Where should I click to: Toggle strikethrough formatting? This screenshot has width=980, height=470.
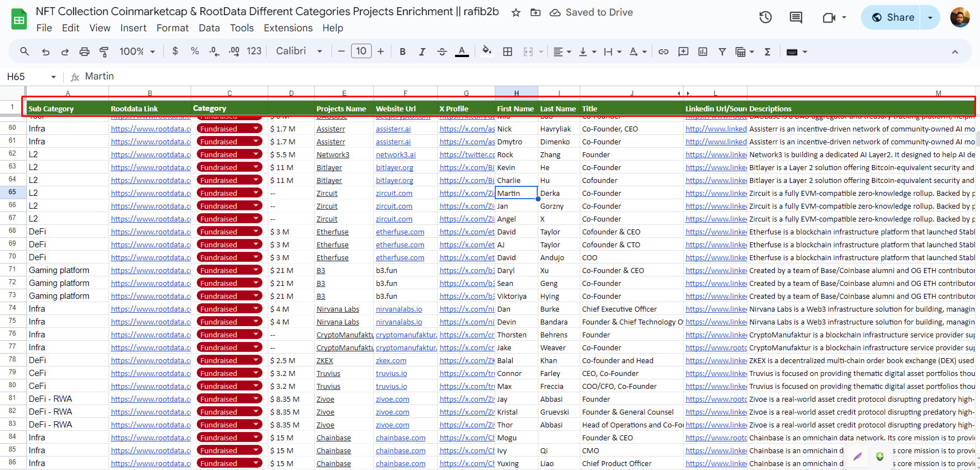[442, 51]
